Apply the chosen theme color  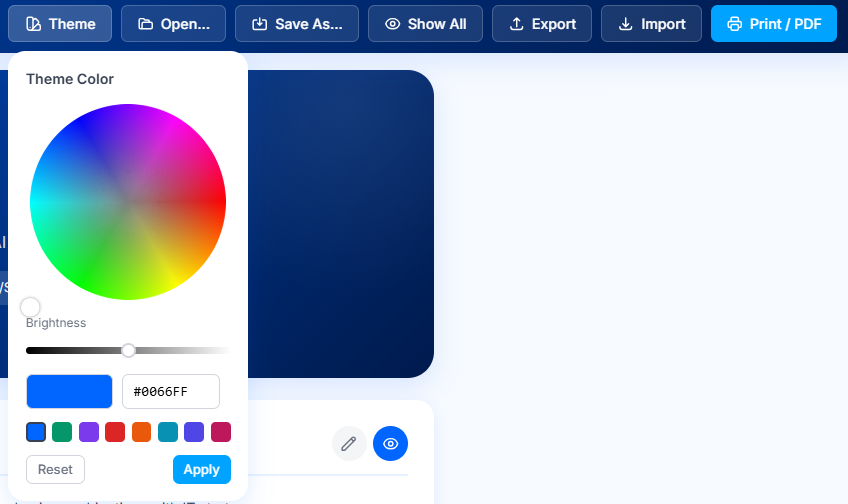click(x=202, y=469)
